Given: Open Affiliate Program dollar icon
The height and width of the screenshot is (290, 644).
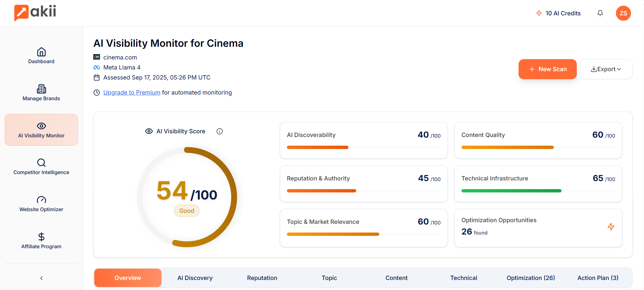Looking at the screenshot, I should click(41, 237).
